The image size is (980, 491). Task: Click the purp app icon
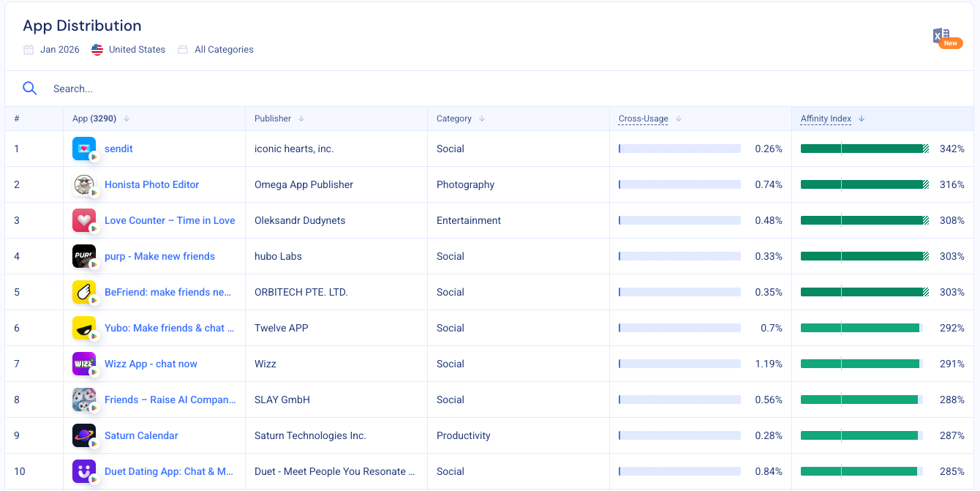(x=84, y=256)
